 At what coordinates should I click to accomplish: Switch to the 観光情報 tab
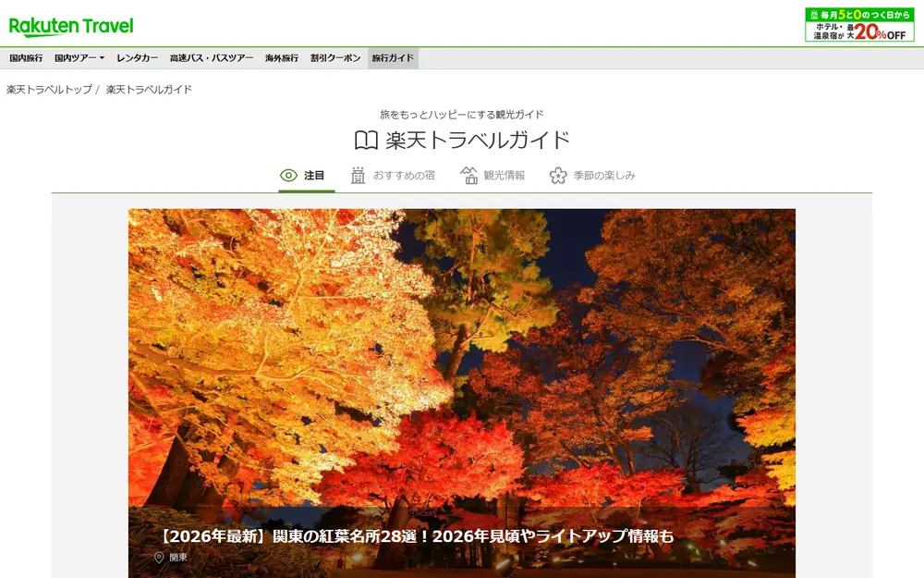point(492,176)
